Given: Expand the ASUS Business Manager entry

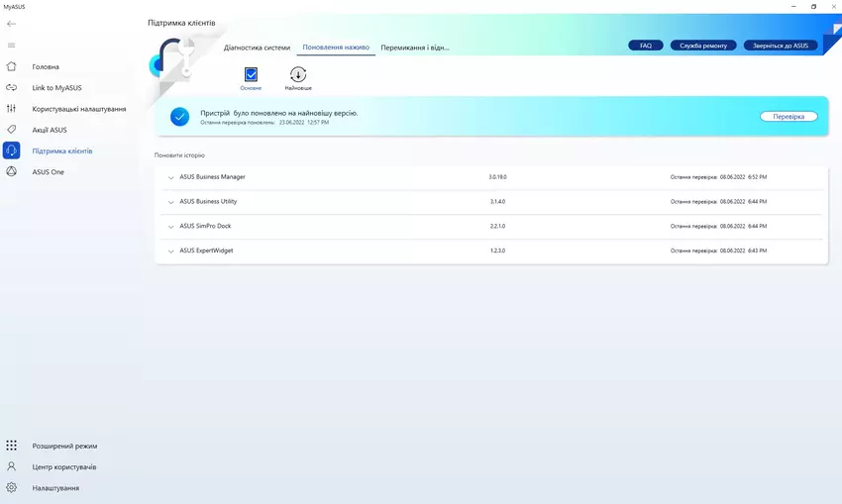Looking at the screenshot, I should coord(171,177).
